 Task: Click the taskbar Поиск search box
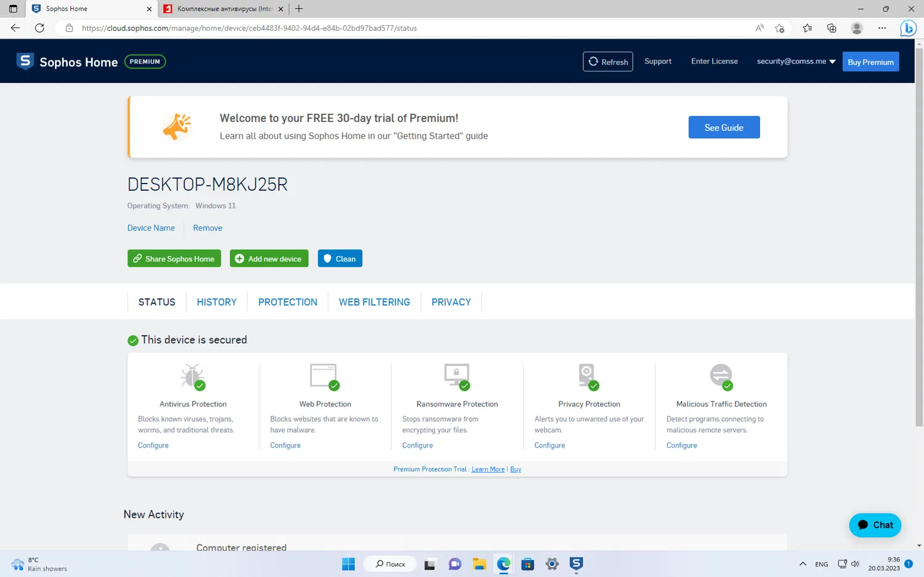(x=391, y=564)
